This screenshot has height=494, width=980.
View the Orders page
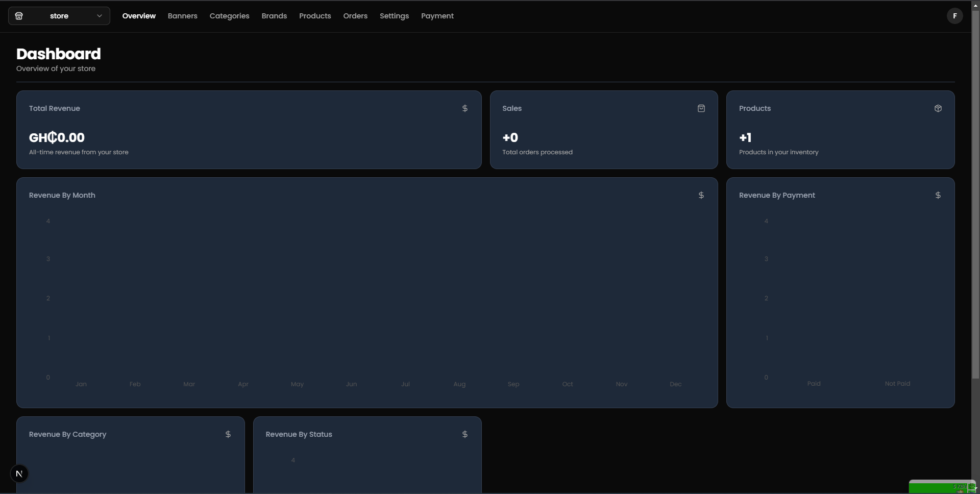point(355,16)
